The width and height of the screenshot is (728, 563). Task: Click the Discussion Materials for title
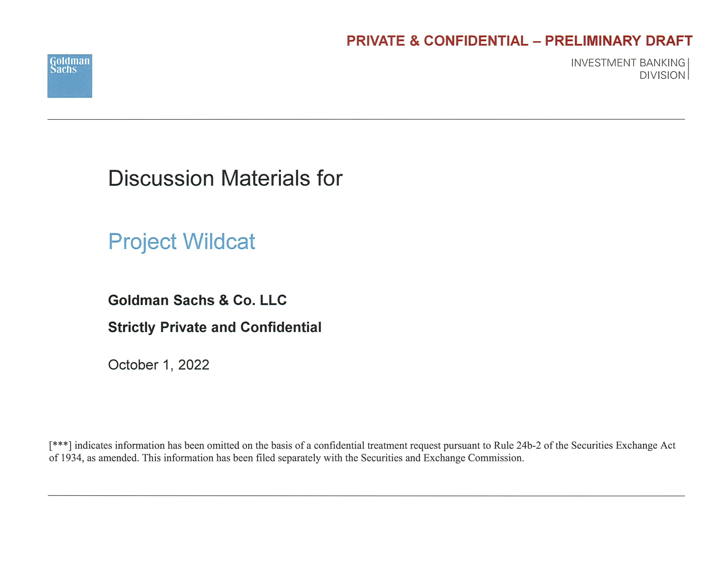[225, 178]
